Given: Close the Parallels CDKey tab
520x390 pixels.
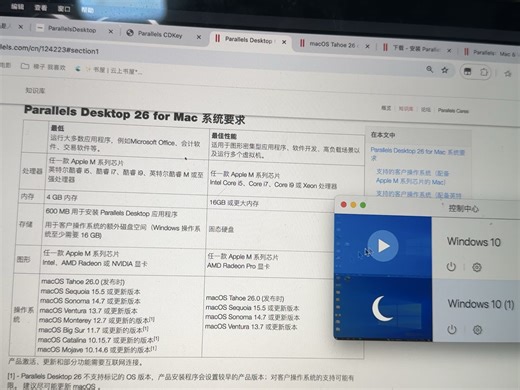Looking at the screenshot, I should 199,37.
